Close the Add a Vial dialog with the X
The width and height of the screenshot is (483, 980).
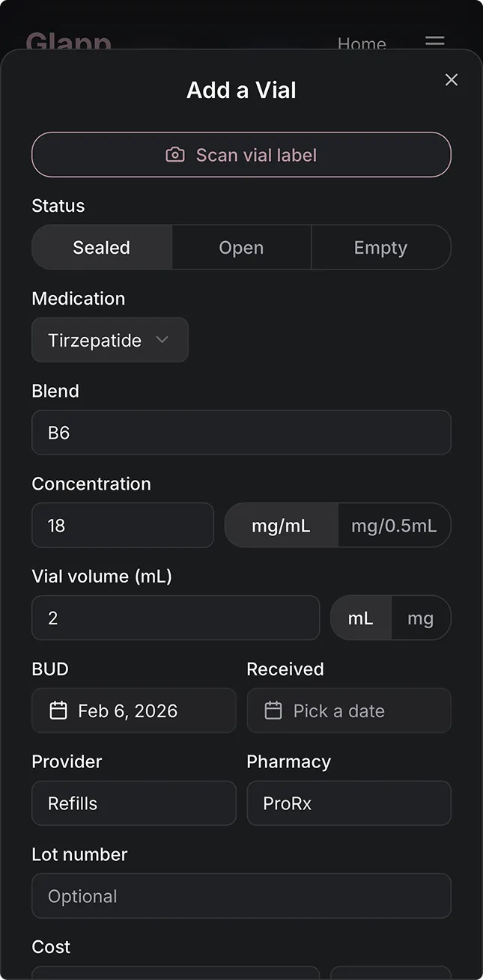(x=452, y=79)
